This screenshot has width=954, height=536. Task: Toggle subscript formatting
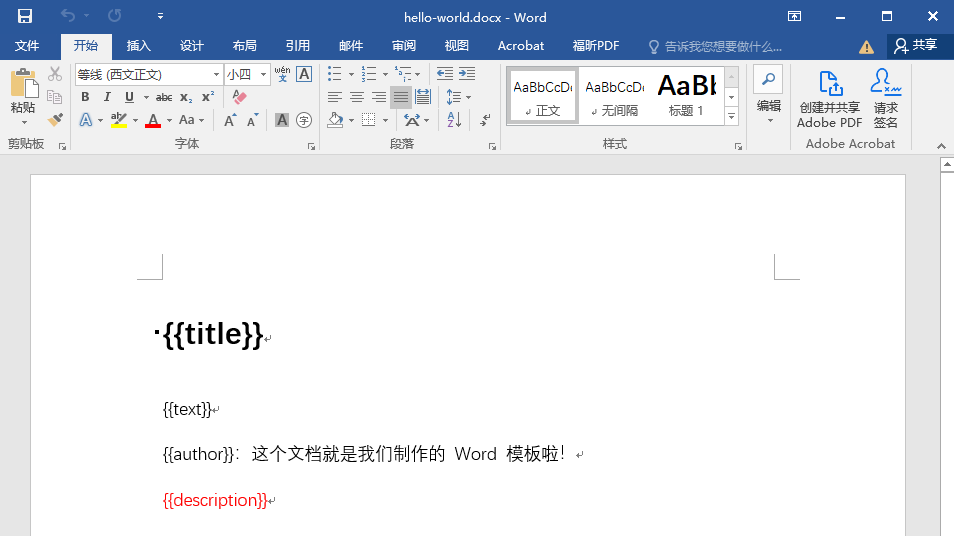pos(186,97)
